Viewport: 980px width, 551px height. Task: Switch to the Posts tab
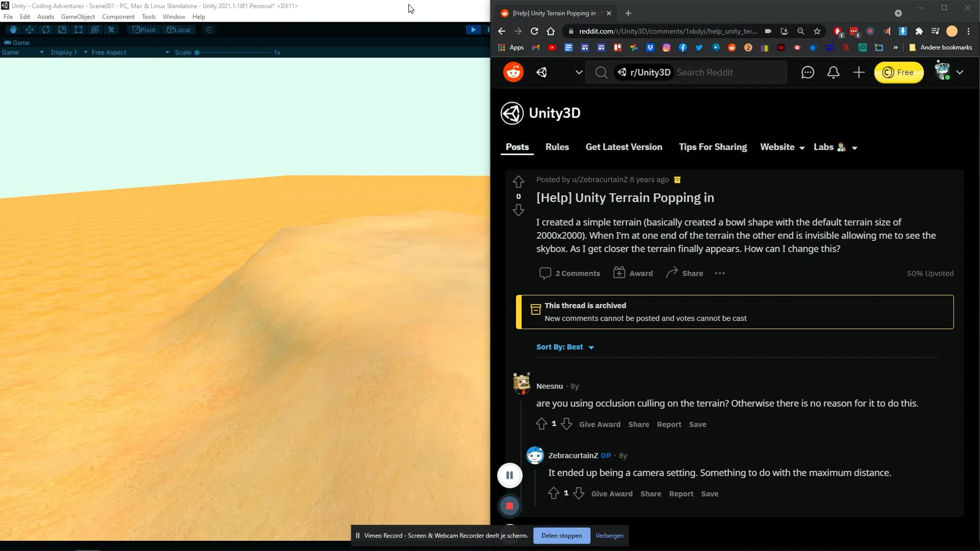point(517,147)
